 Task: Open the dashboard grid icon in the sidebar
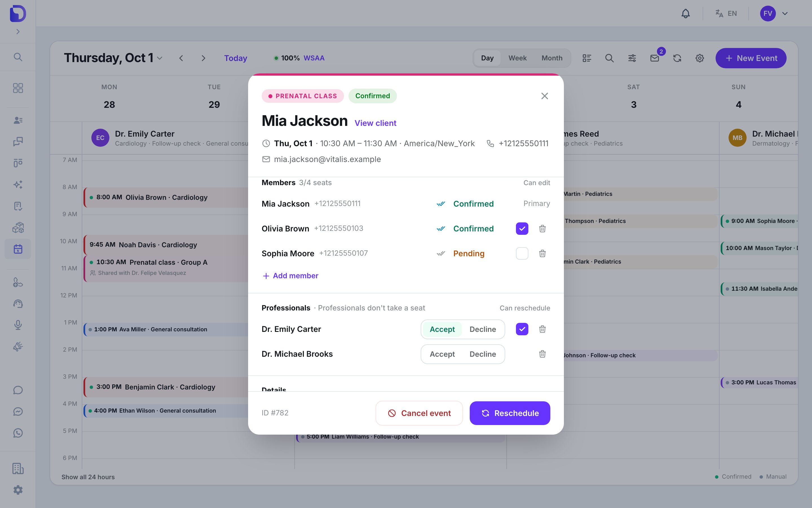18,88
